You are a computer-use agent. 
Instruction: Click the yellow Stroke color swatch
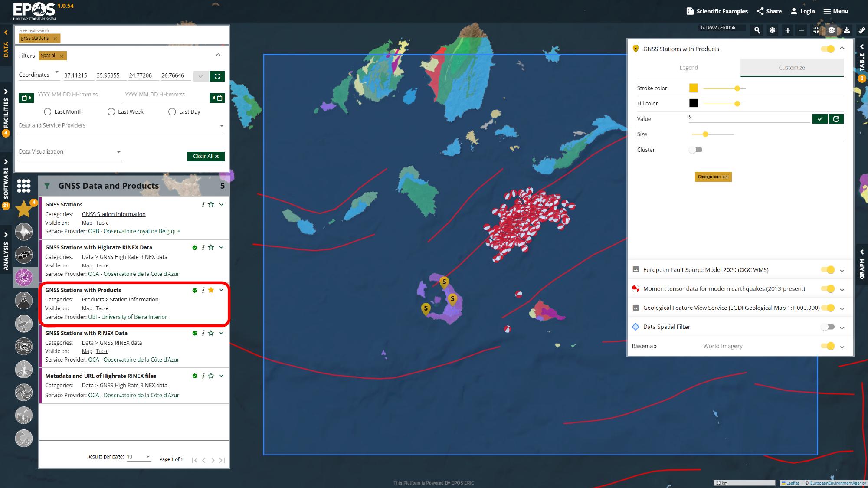(x=694, y=88)
